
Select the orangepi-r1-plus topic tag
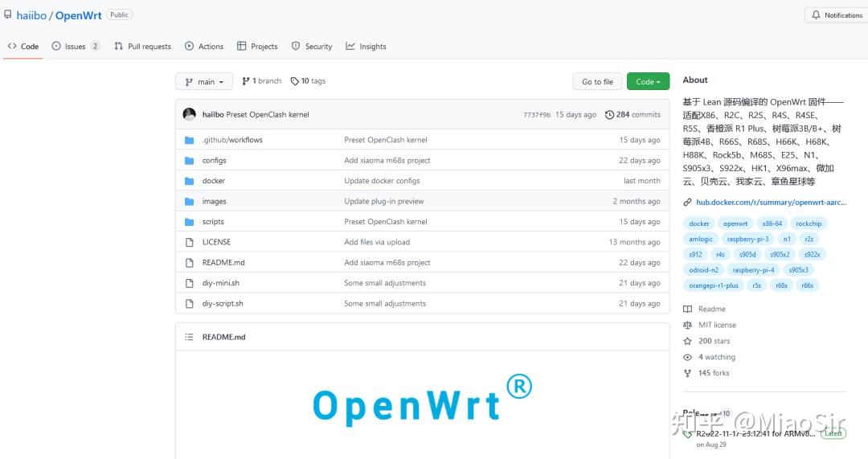714,285
